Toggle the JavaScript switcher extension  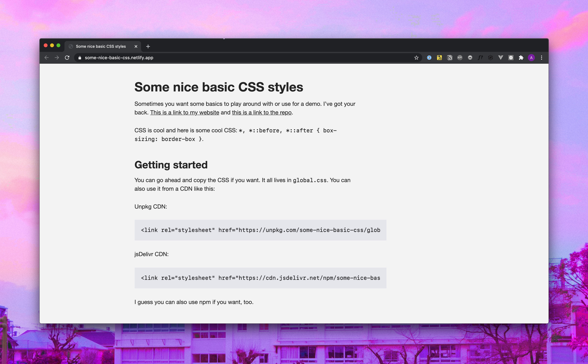click(x=440, y=58)
